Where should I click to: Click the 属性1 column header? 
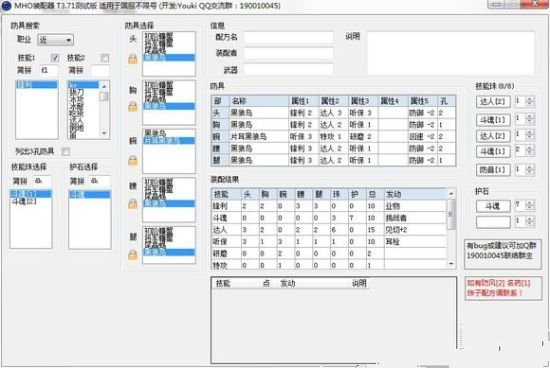(x=303, y=101)
